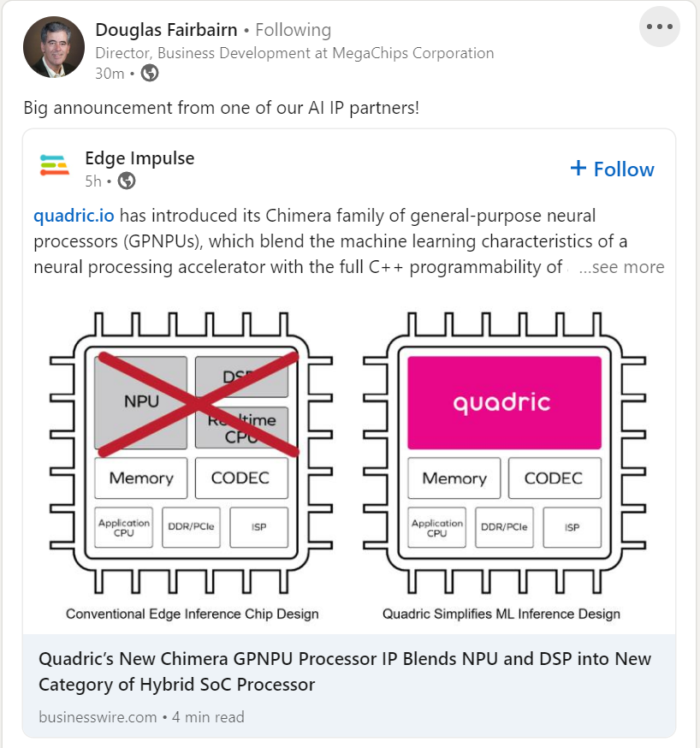Expand post text with "…see more"
The height and width of the screenshot is (748, 700).
621,267
